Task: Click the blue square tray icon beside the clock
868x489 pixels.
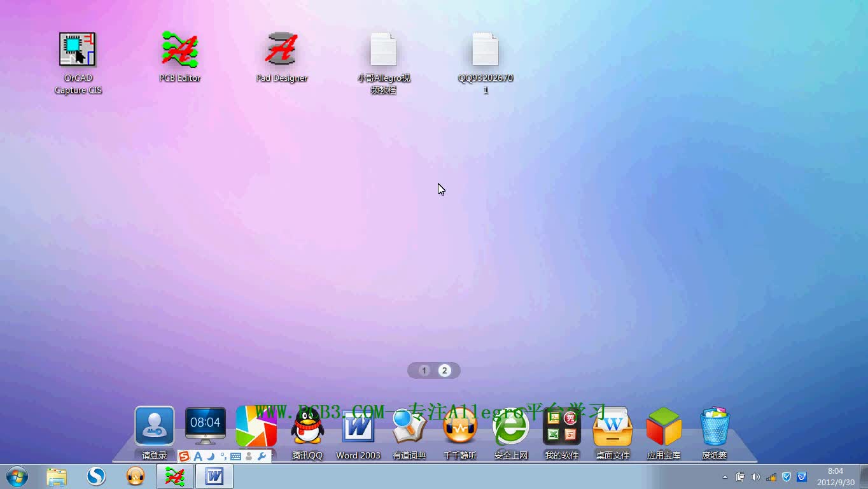Action: pyautogui.click(x=802, y=477)
